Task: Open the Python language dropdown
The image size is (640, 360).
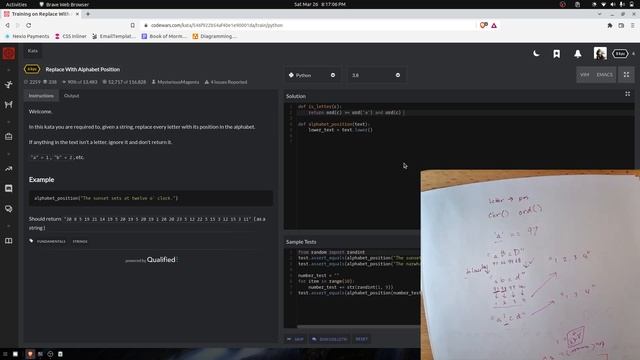Action: coord(311,75)
